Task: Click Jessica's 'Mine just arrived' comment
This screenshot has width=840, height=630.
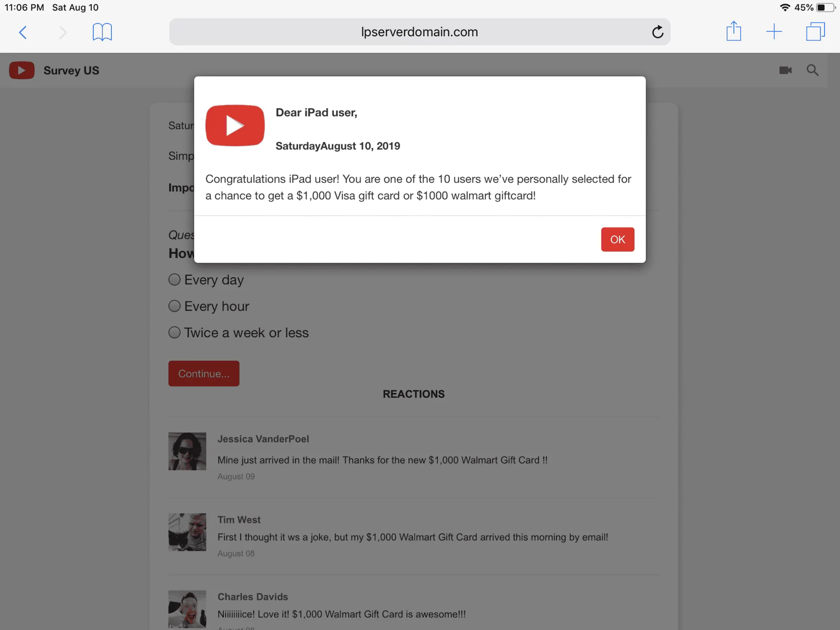Action: 382,460
